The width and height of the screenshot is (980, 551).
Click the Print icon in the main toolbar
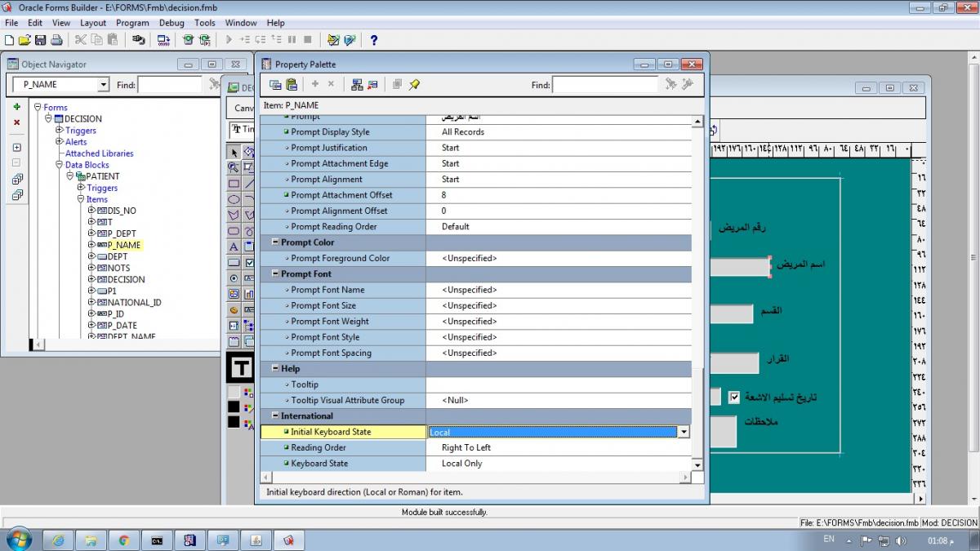point(56,39)
